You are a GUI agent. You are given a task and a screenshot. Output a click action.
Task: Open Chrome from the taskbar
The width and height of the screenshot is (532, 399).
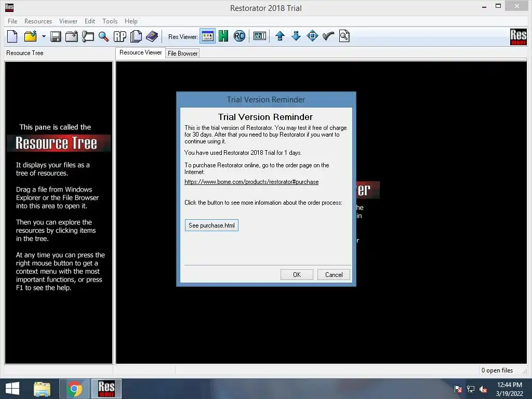(74, 389)
